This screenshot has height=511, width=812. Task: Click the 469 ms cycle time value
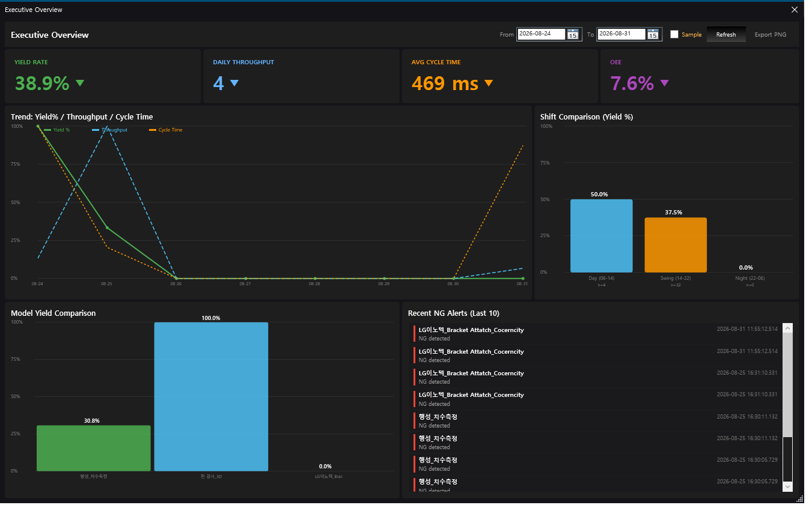click(x=445, y=83)
